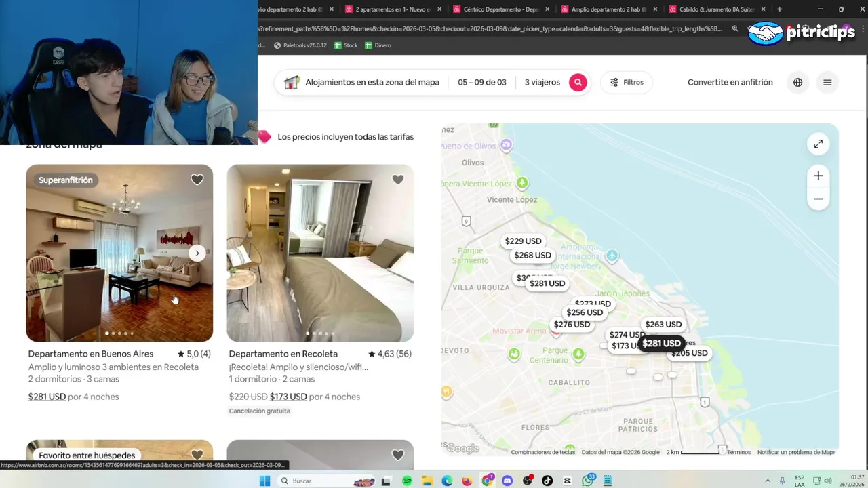
Task: Select the $263 USD map marker
Action: click(x=663, y=325)
